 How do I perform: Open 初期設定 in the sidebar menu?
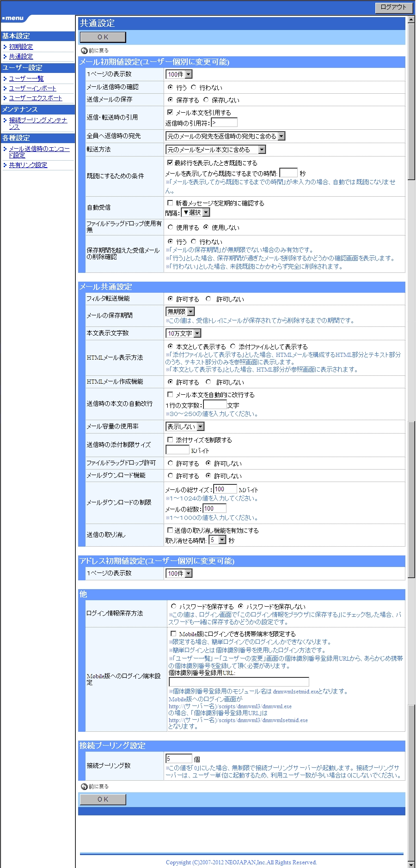click(x=21, y=47)
